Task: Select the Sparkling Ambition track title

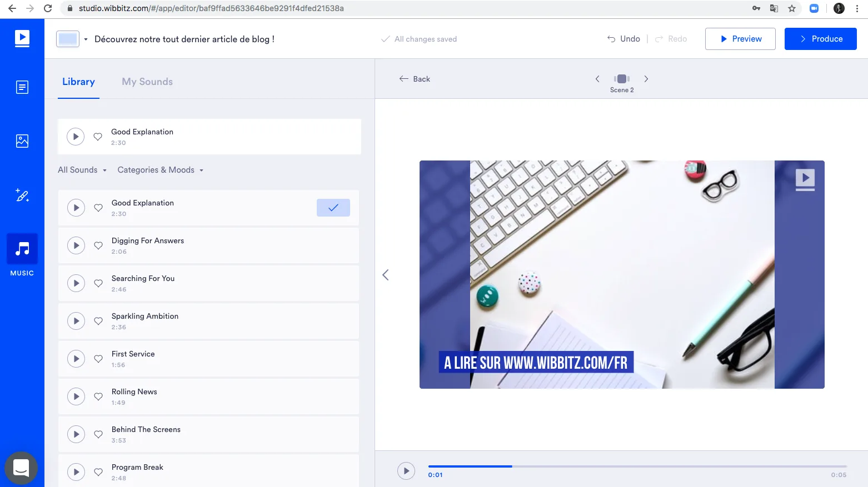Action: pyautogui.click(x=145, y=316)
